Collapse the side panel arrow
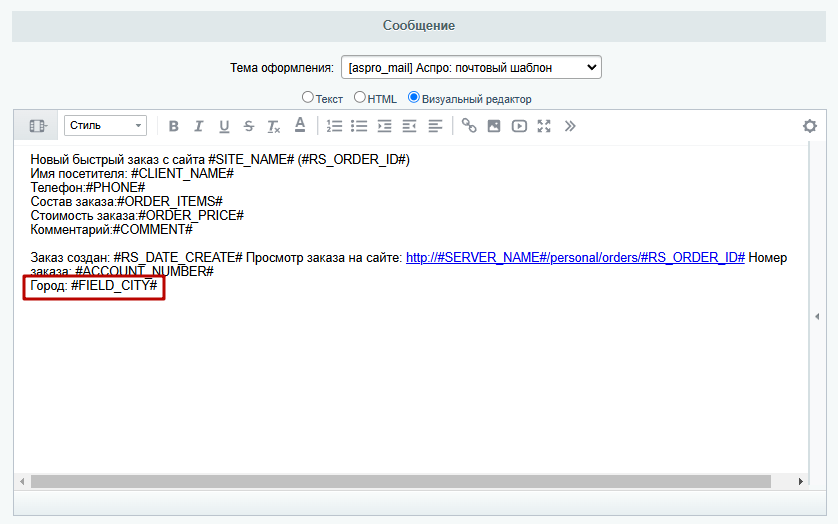The image size is (838, 524). [x=817, y=317]
